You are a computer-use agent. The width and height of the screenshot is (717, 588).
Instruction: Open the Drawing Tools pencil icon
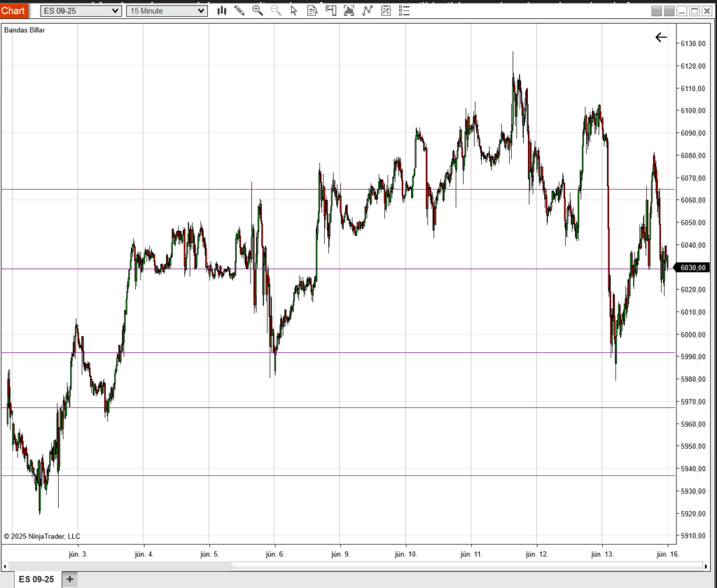239,10
